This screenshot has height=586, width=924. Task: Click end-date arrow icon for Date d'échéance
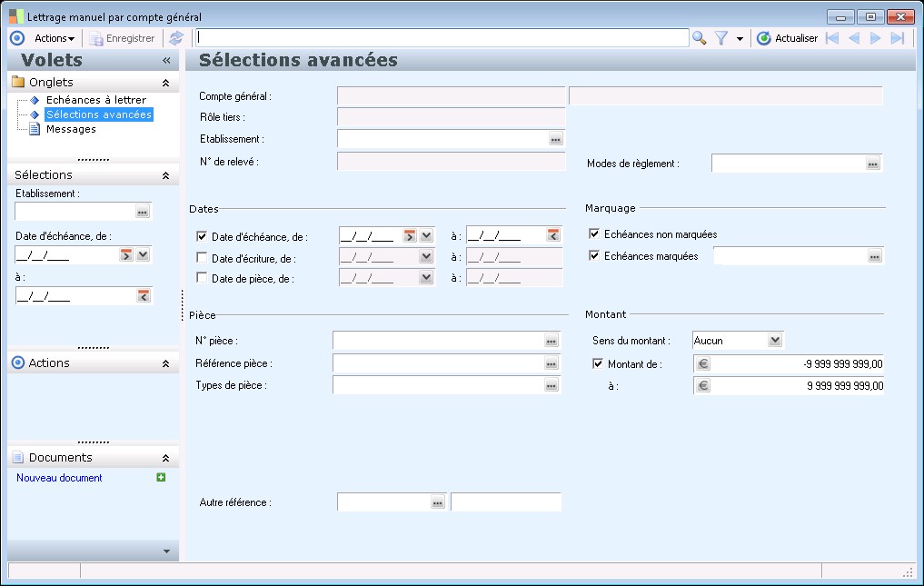pos(552,235)
